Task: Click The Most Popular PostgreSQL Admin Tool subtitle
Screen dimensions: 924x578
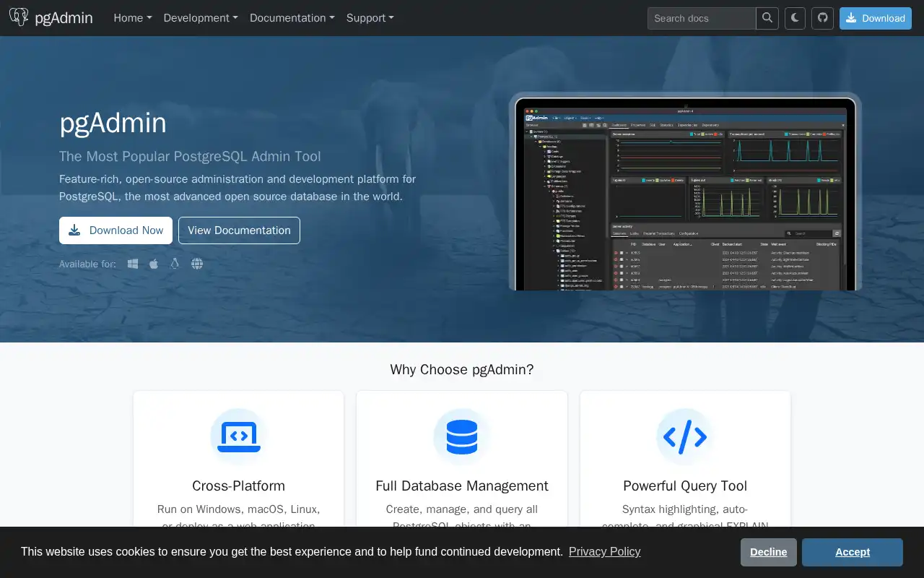Action: click(190, 156)
